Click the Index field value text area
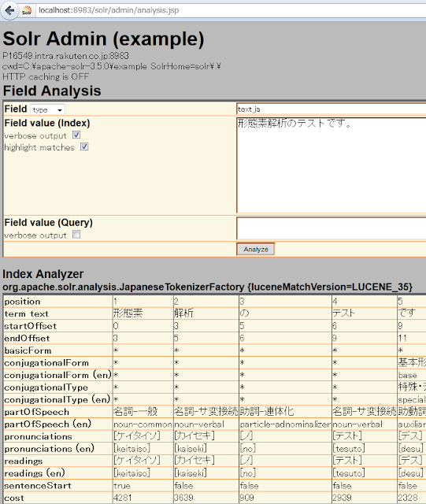 point(332,165)
